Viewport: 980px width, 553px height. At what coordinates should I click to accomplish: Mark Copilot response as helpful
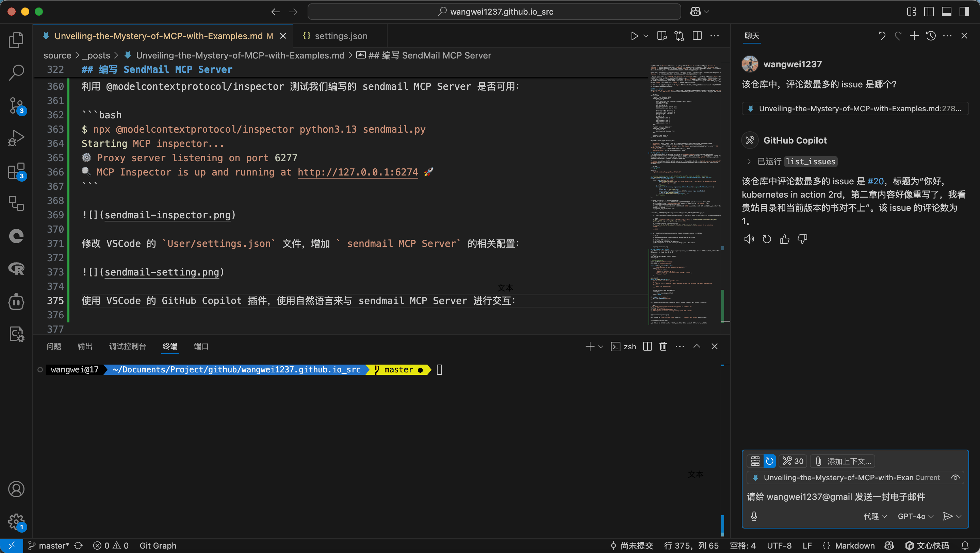pos(784,239)
